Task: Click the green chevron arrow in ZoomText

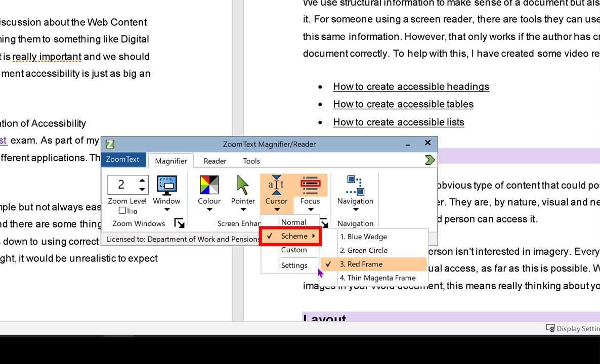Action: pyautogui.click(x=430, y=160)
